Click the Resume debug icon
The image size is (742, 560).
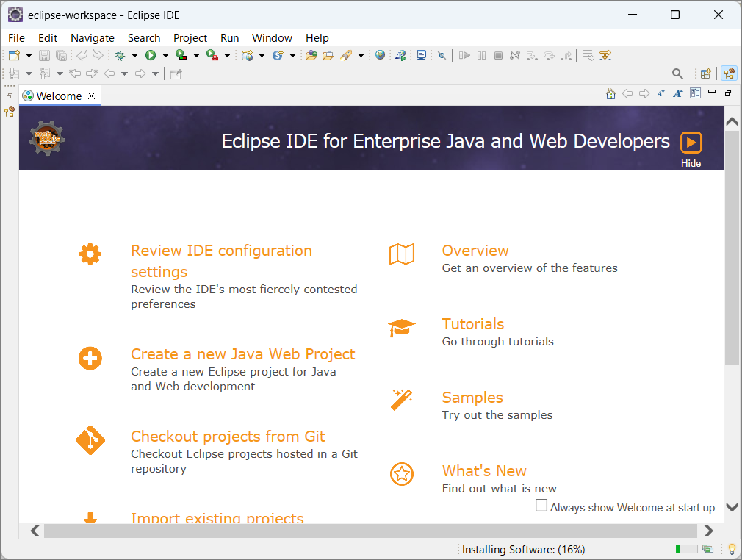click(465, 55)
